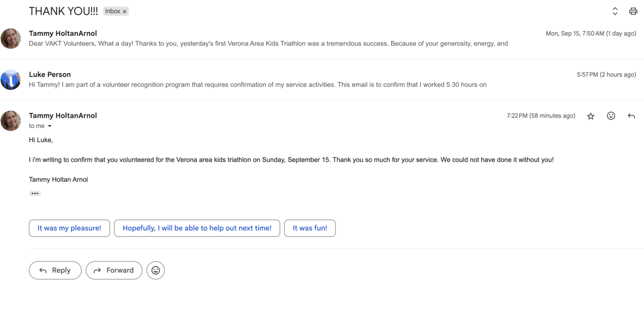Click Luke Person's profile avatar
Image resolution: width=644 pixels, height=330 pixels.
(x=11, y=80)
